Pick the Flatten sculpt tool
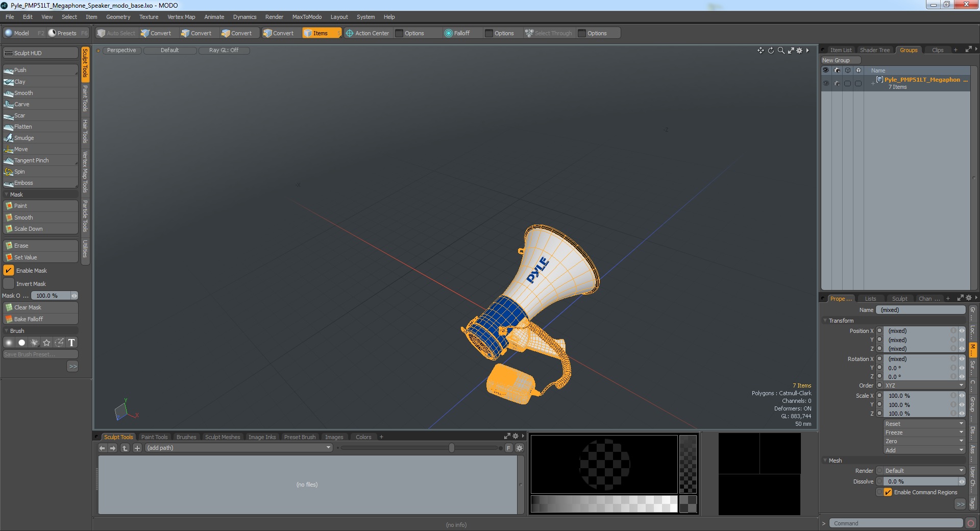 click(x=40, y=127)
